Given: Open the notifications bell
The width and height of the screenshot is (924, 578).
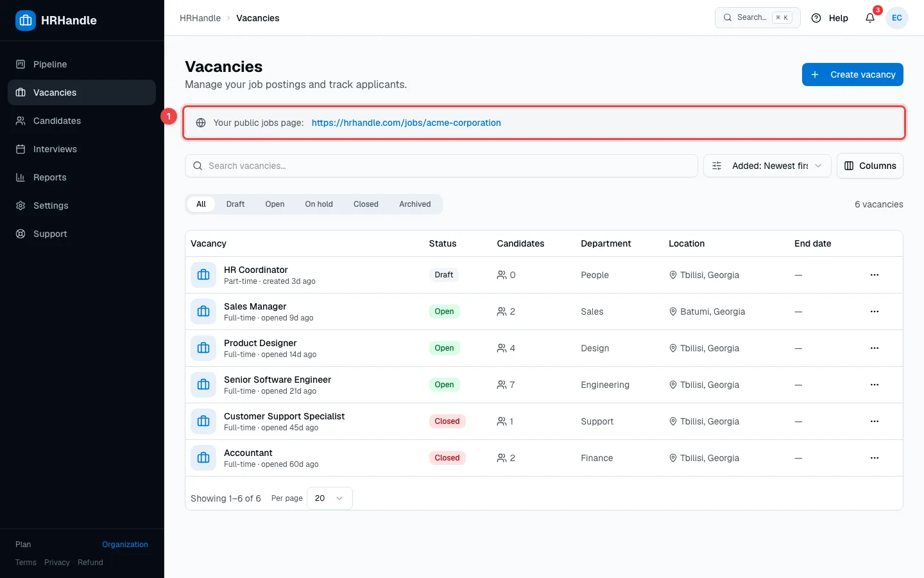Looking at the screenshot, I should 870,18.
